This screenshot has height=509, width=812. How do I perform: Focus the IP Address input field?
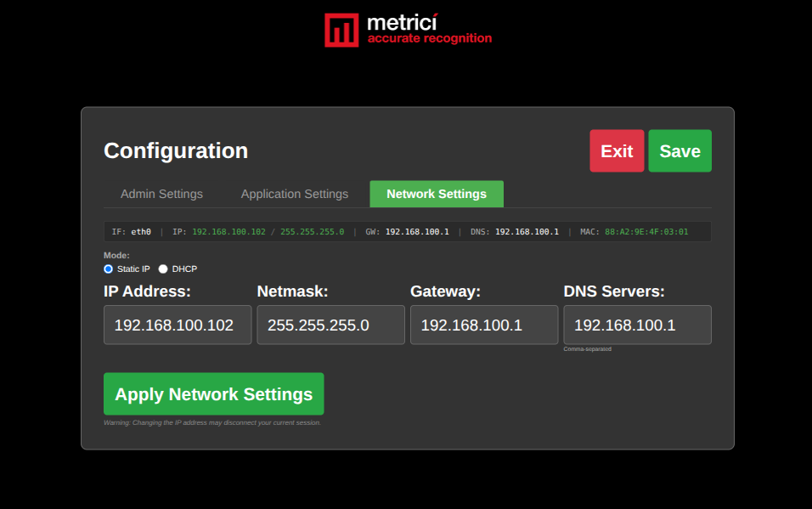point(178,325)
